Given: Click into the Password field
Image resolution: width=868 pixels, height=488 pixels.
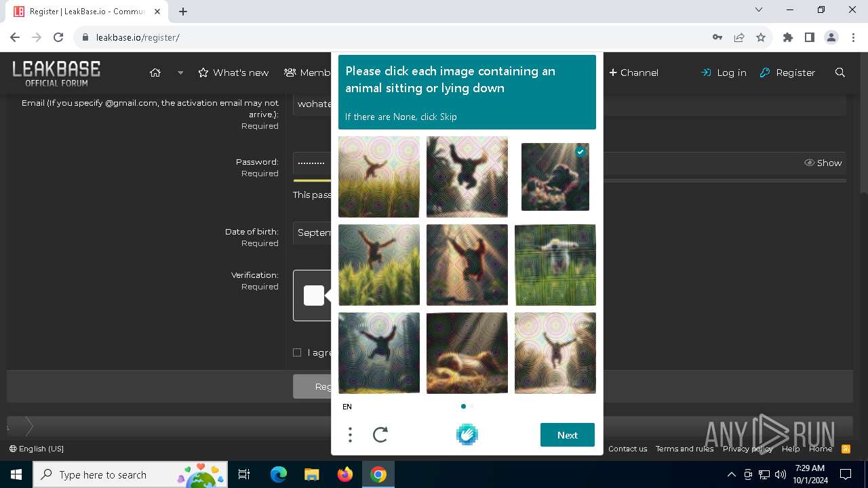Looking at the screenshot, I should 312,163.
